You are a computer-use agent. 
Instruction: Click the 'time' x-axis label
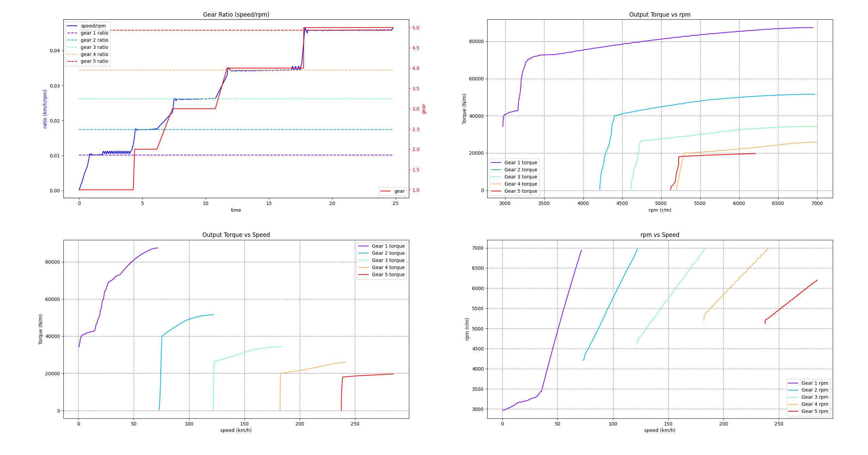[x=236, y=210]
